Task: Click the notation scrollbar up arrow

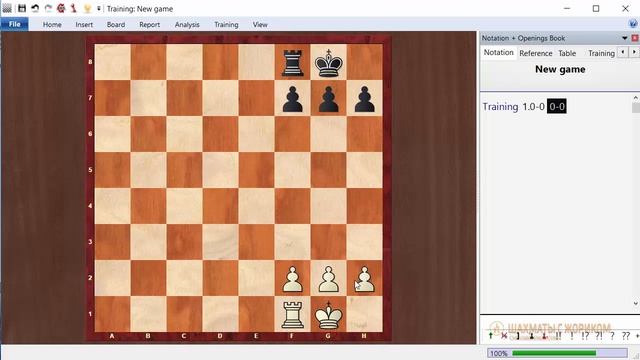Action: (636, 98)
